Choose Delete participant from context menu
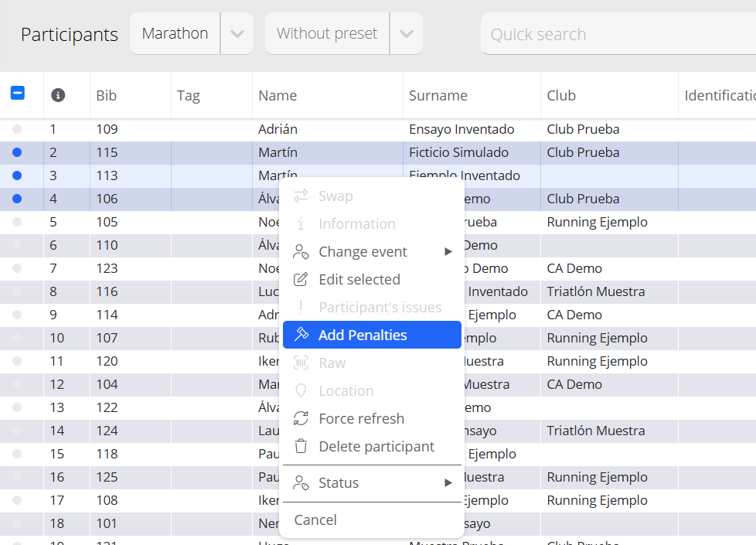756x545 pixels. tap(373, 446)
